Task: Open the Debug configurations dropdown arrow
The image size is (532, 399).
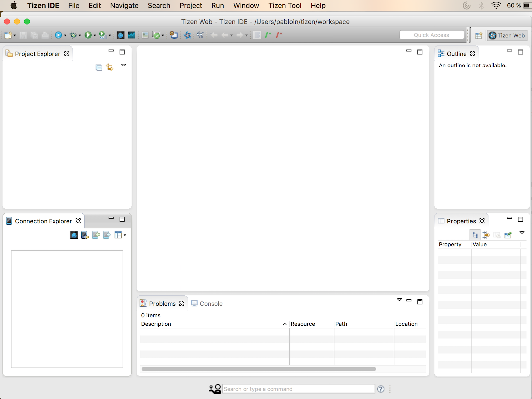Action: coord(80,35)
